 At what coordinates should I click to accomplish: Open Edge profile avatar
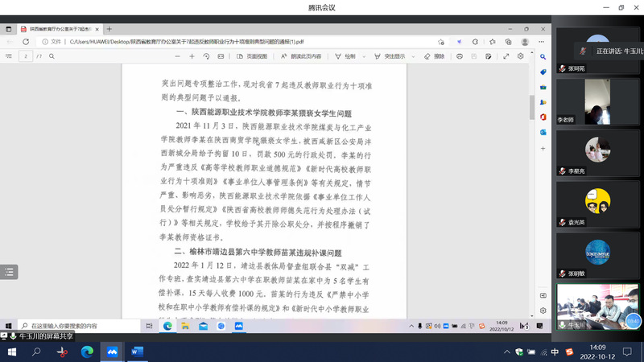coord(525,42)
